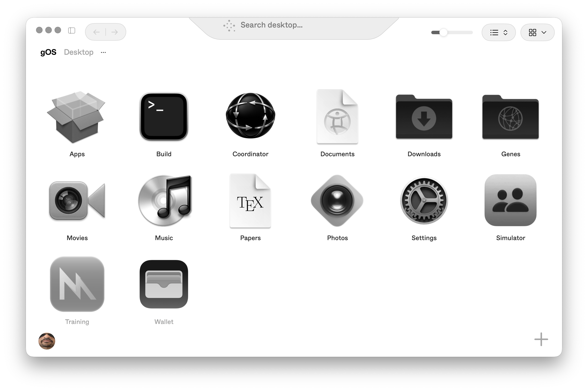Screen dimensions: 588x391
Task: Go back with left arrow
Action: click(96, 32)
